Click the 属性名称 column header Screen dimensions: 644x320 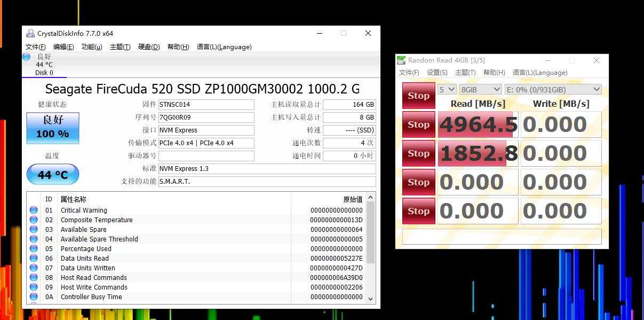click(x=174, y=199)
